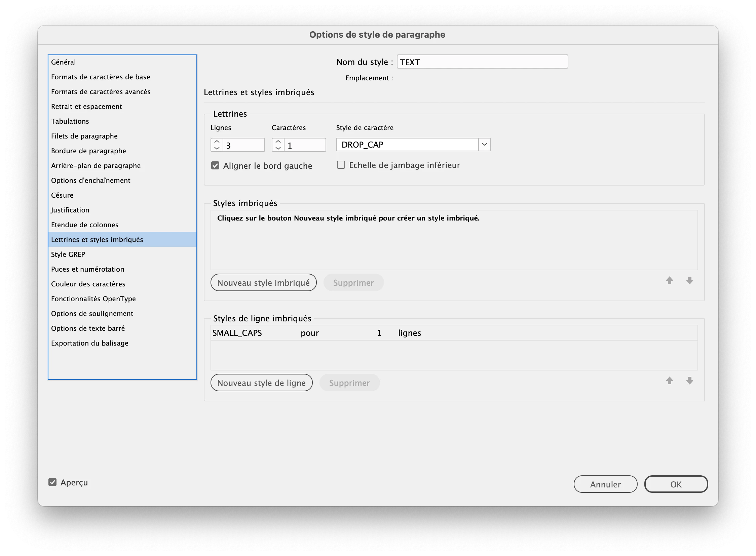The height and width of the screenshot is (556, 756).
Task: Open Tabulations section
Action: pyautogui.click(x=122, y=121)
